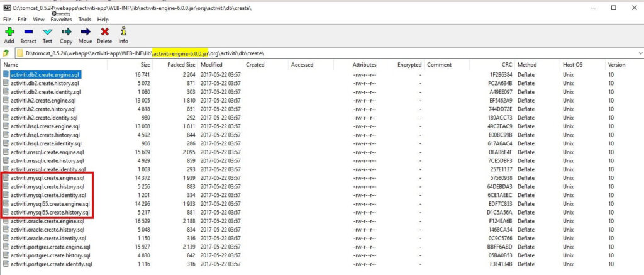Sort files by the CRC column
This screenshot has width=644, height=275.
pyautogui.click(x=507, y=65)
